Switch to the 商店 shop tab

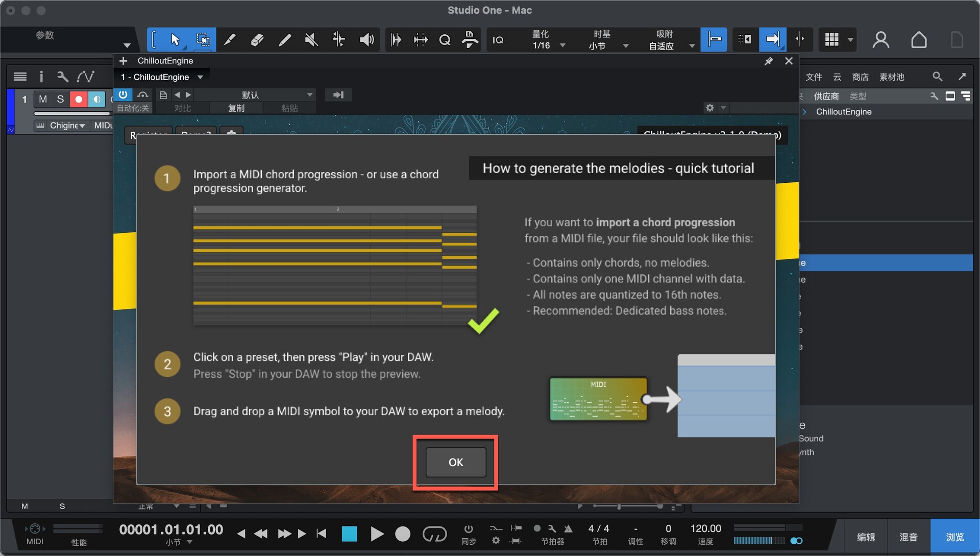(860, 77)
